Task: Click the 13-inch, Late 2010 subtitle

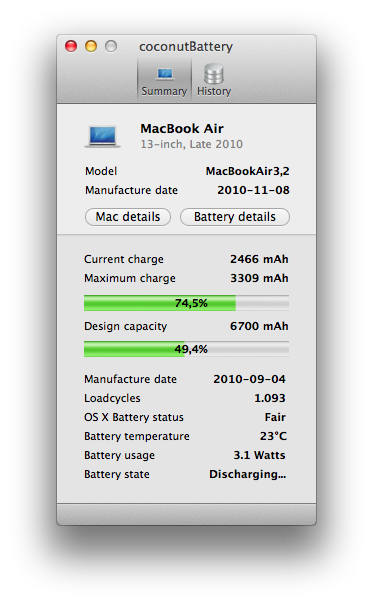Action: coord(192,144)
